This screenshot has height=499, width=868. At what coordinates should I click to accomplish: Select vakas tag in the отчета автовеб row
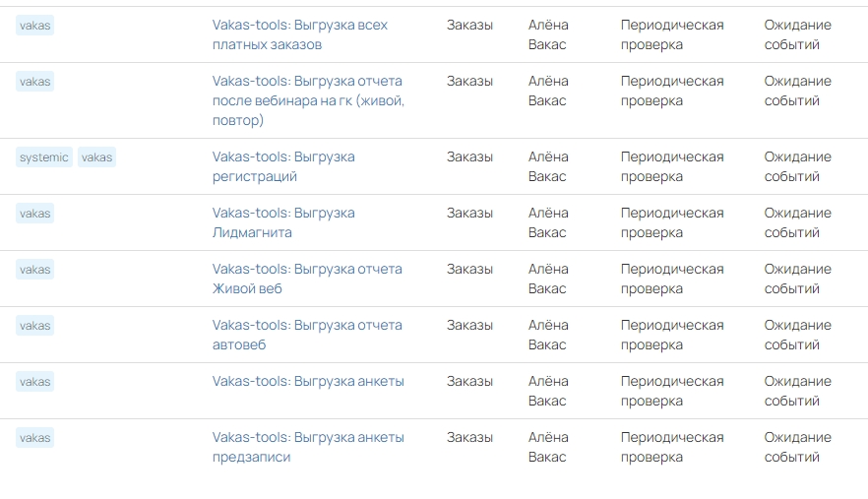[34, 326]
